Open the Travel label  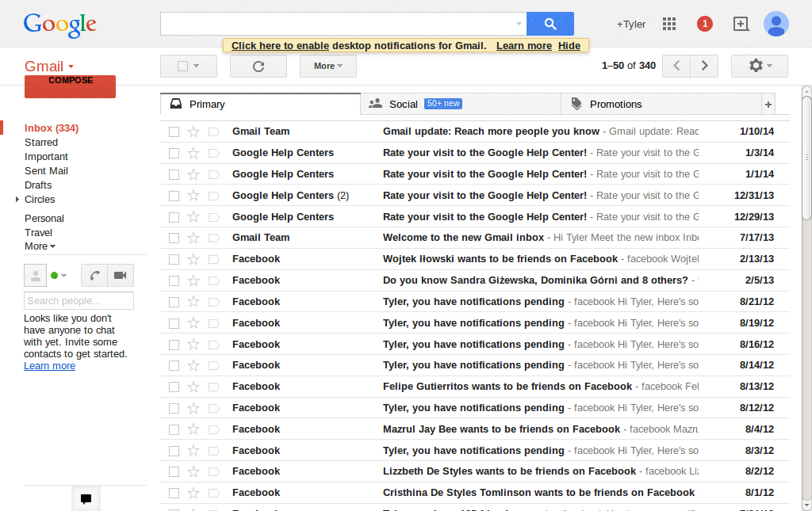click(38, 233)
